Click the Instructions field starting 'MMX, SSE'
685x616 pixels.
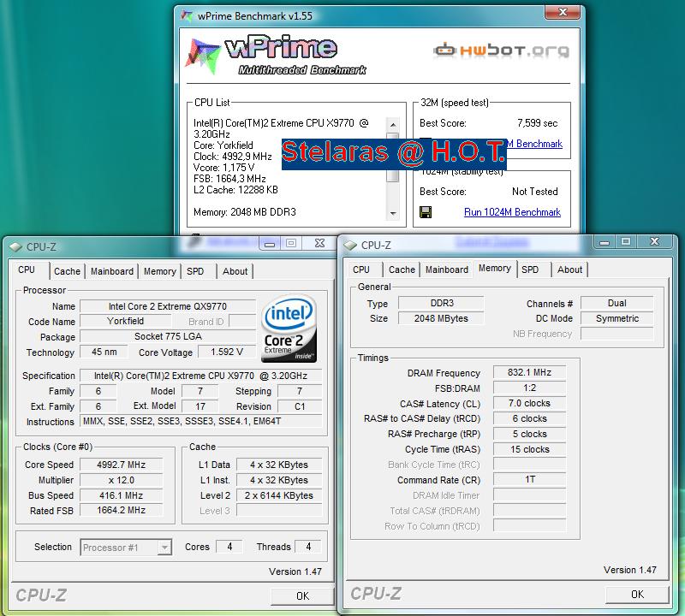[x=201, y=421]
